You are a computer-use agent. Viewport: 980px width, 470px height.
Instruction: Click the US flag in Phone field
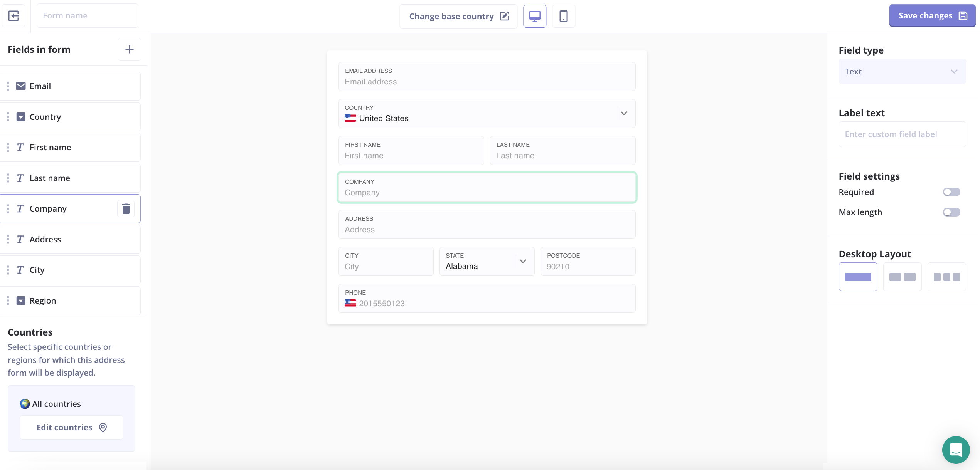pos(350,303)
